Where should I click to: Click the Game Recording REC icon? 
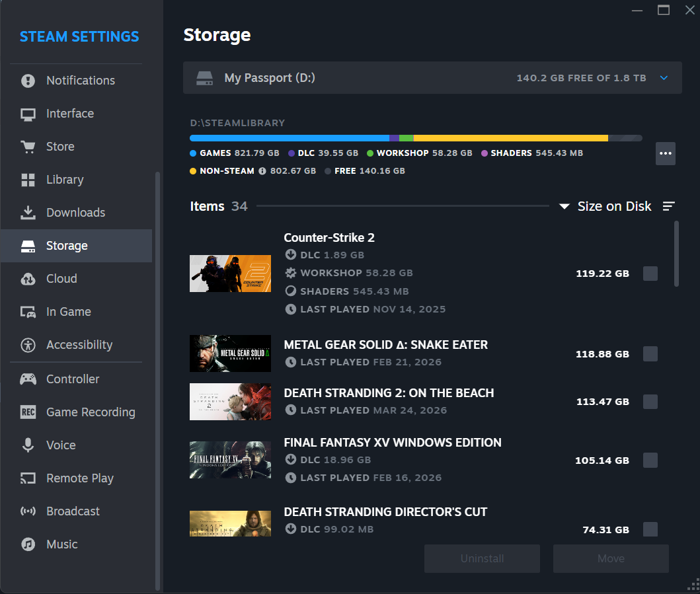(28, 412)
